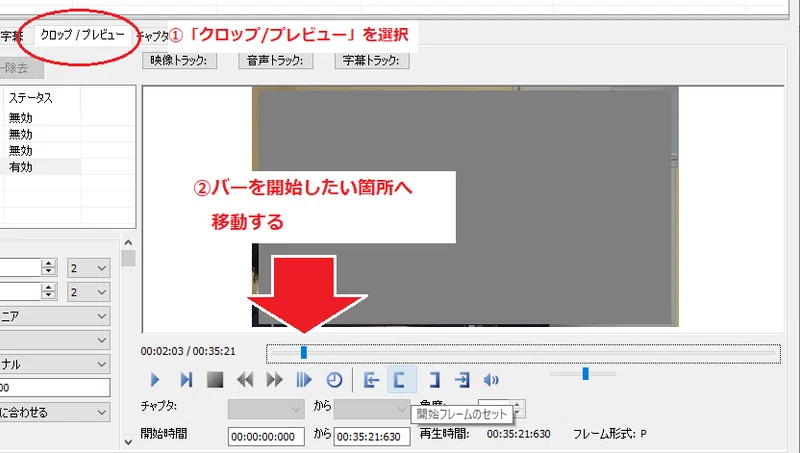Open the に合わせる dropdown

point(55,412)
